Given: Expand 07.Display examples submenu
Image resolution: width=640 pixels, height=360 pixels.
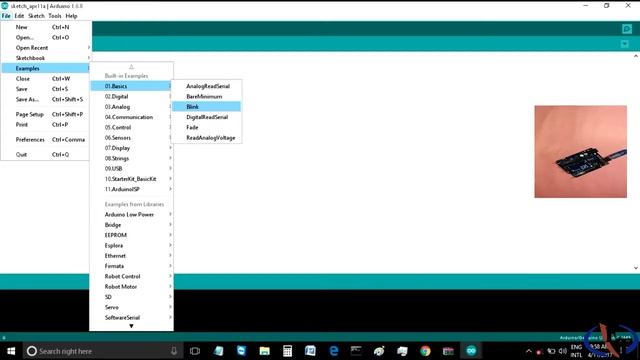Looking at the screenshot, I should pyautogui.click(x=131, y=148).
